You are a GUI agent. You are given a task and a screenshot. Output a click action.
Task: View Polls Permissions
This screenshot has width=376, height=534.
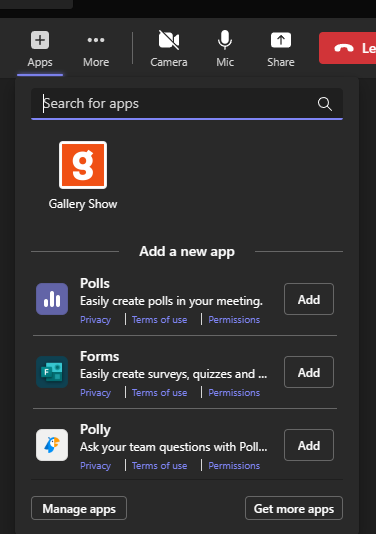pyautogui.click(x=234, y=320)
